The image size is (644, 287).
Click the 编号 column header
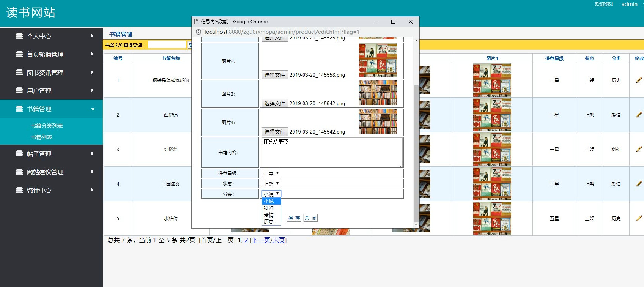[x=118, y=58]
